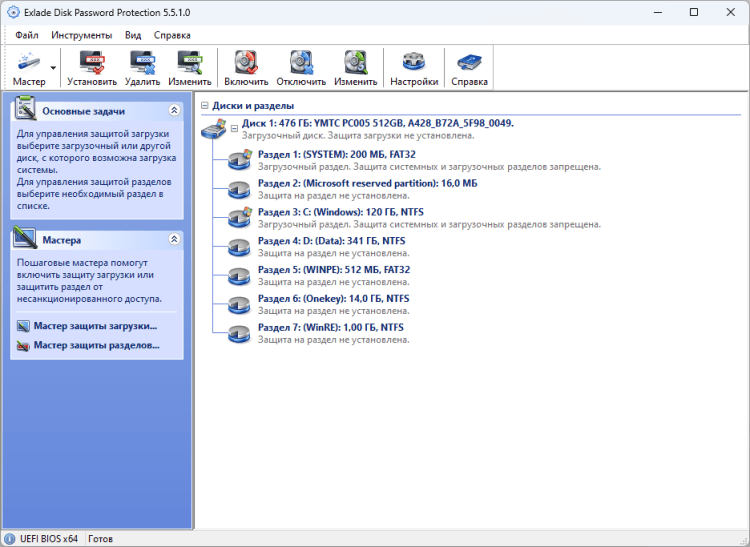The image size is (750, 547).
Task: Select Раздел 6 Onekey partition icon
Action: click(239, 305)
